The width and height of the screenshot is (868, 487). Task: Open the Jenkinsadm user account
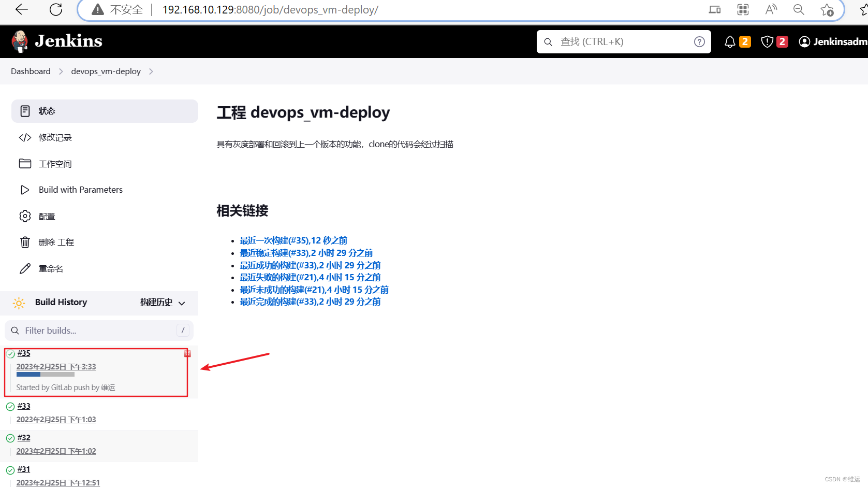(833, 41)
